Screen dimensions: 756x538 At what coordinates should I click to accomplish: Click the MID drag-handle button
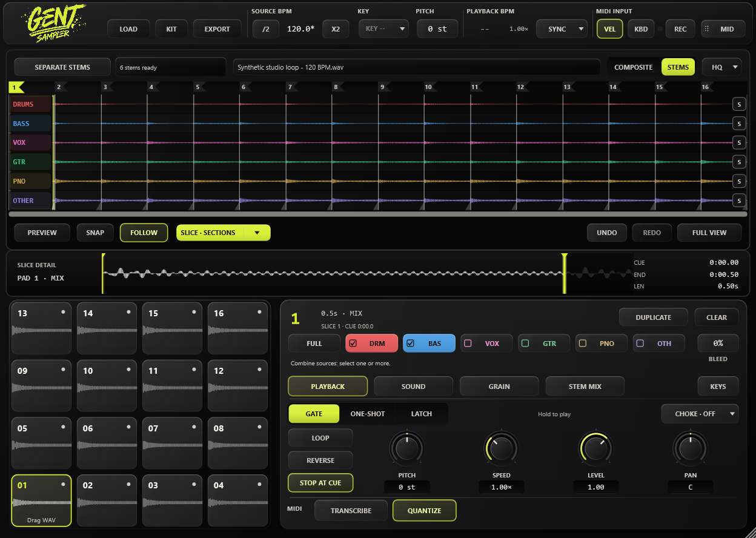pos(723,29)
